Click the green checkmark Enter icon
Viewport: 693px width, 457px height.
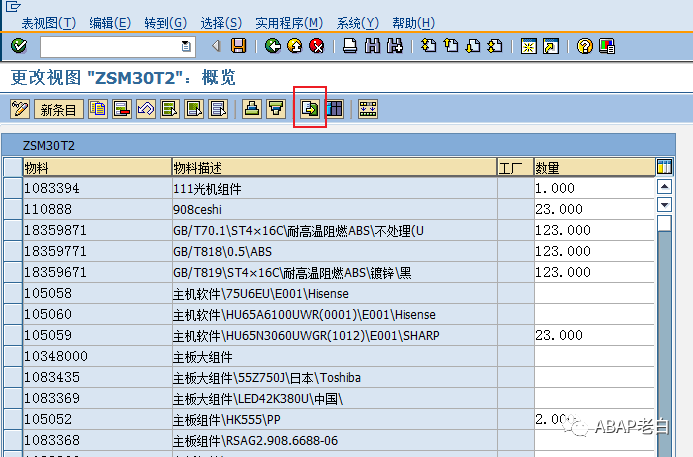point(19,46)
